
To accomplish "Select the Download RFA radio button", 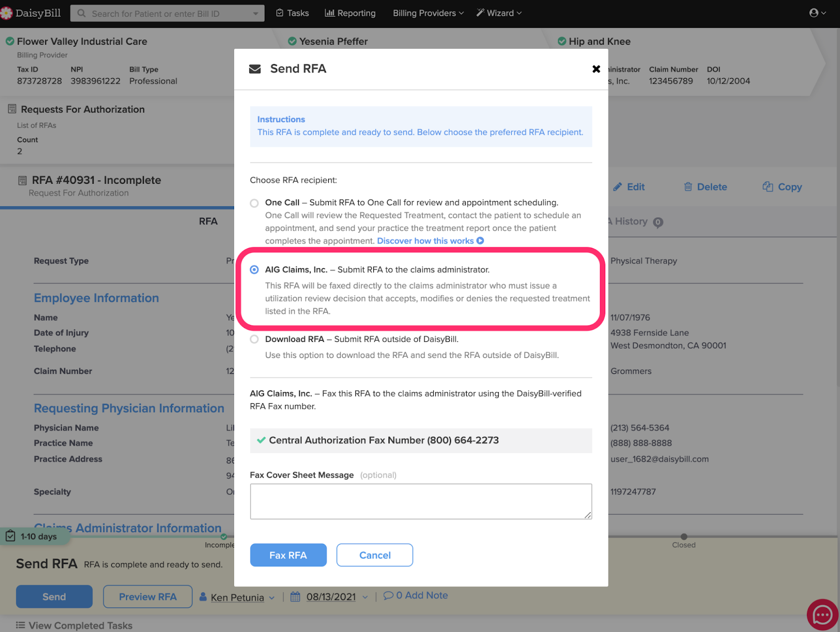I will (254, 340).
